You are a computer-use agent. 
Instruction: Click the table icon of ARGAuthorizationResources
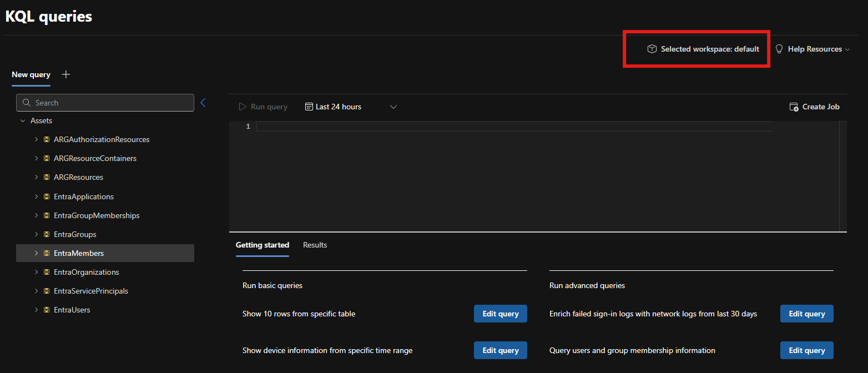[x=47, y=139]
